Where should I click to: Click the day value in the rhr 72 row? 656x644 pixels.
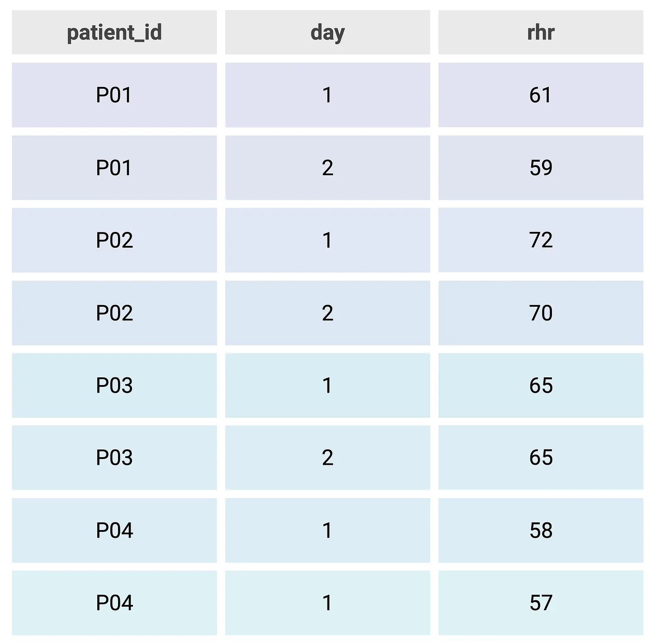point(328,240)
